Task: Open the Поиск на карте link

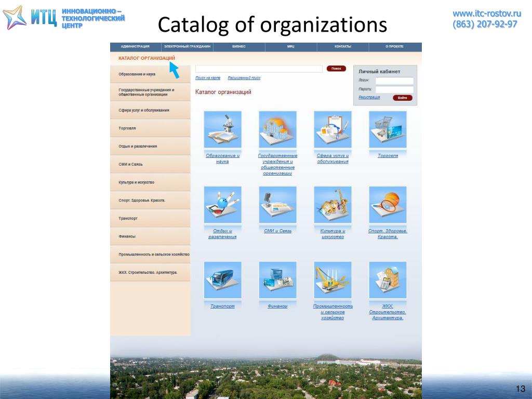Action: [x=208, y=78]
